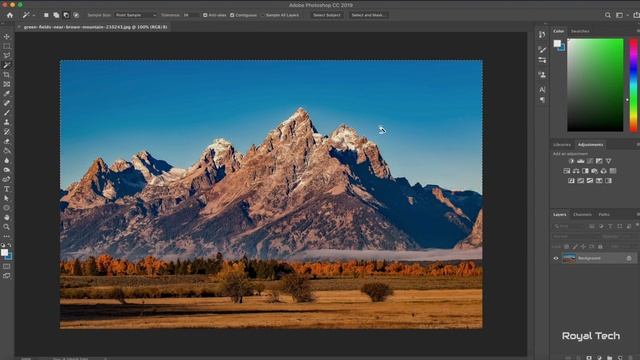The image size is (640, 360).
Task: Add Curves adjustment
Action: 590,161
